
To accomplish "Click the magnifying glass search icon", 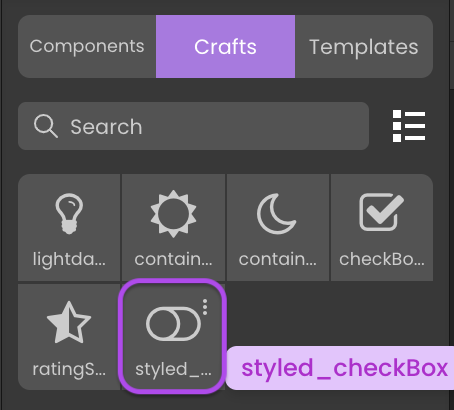I will tap(46, 126).
